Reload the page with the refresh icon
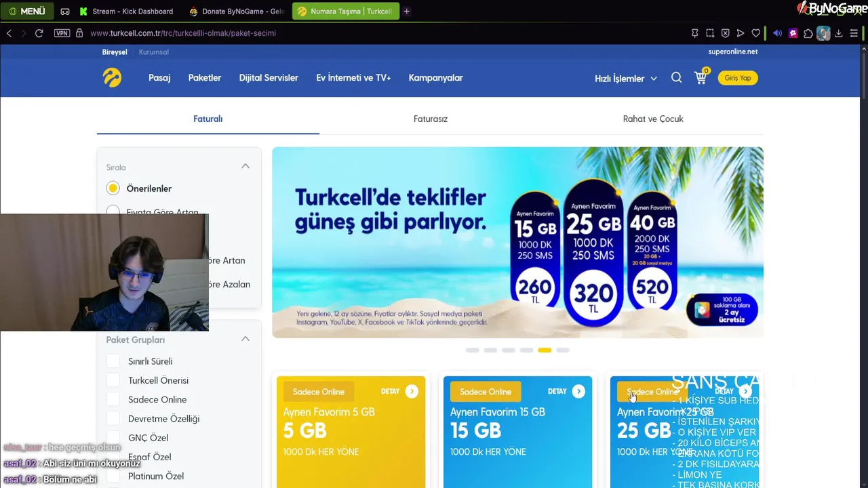Screen dimensions: 868x488 tap(39, 33)
